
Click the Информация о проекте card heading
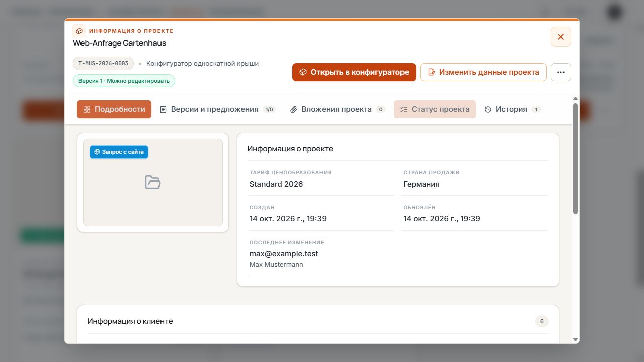coord(290,149)
